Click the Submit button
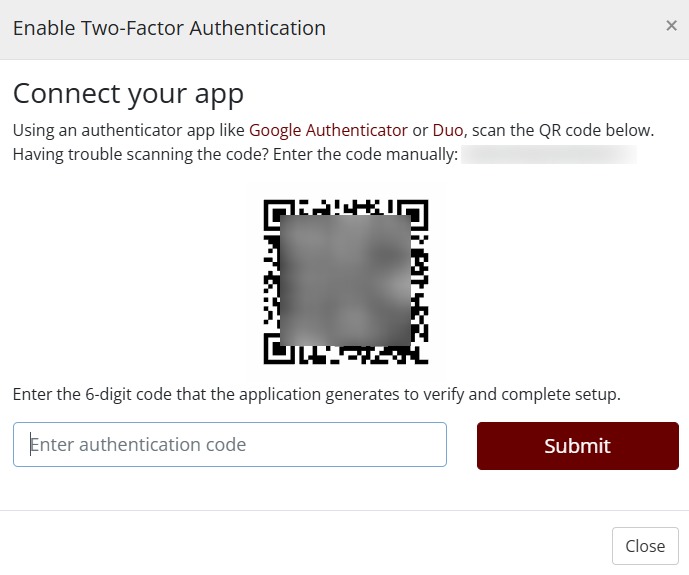The image size is (689, 575). click(x=578, y=446)
